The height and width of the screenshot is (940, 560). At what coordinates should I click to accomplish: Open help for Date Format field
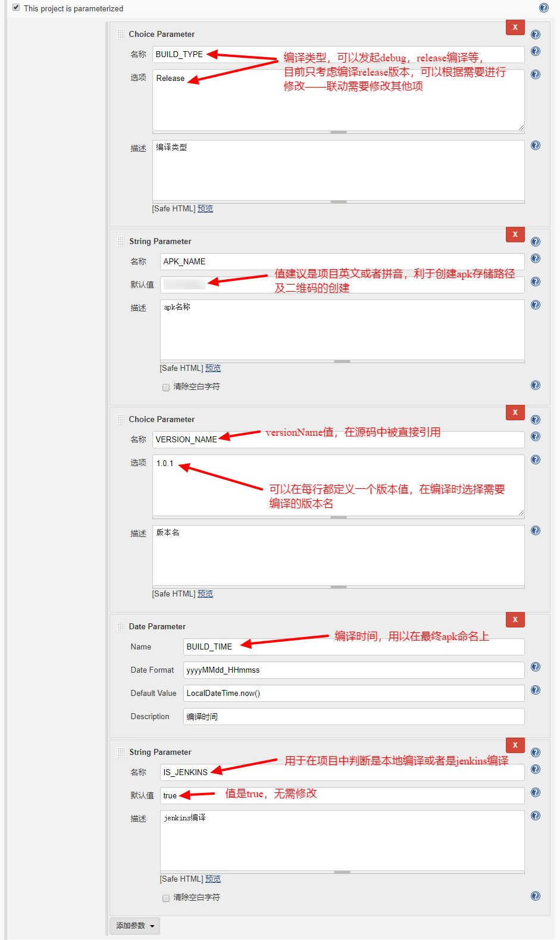[x=536, y=667]
